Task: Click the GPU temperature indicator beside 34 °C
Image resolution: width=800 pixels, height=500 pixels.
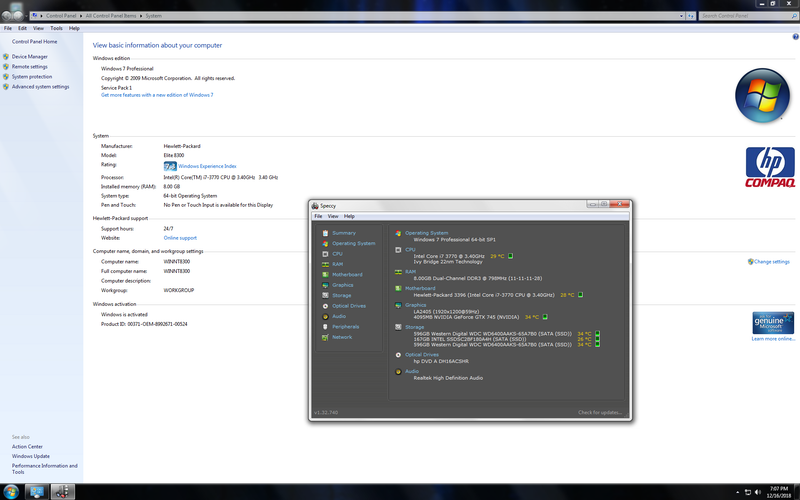Action: pos(545,317)
